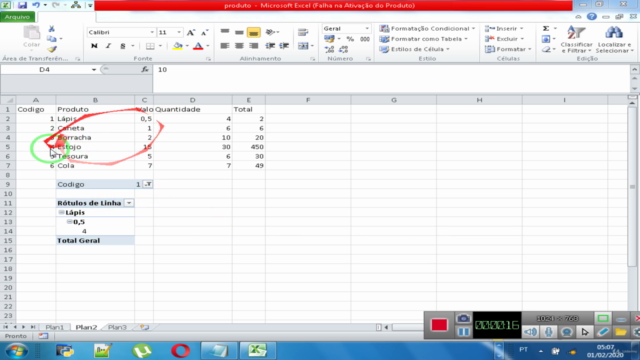Image resolution: width=640 pixels, height=360 pixels.
Task: Take a snapshot with the recorder camera icon
Action: [x=463, y=318]
